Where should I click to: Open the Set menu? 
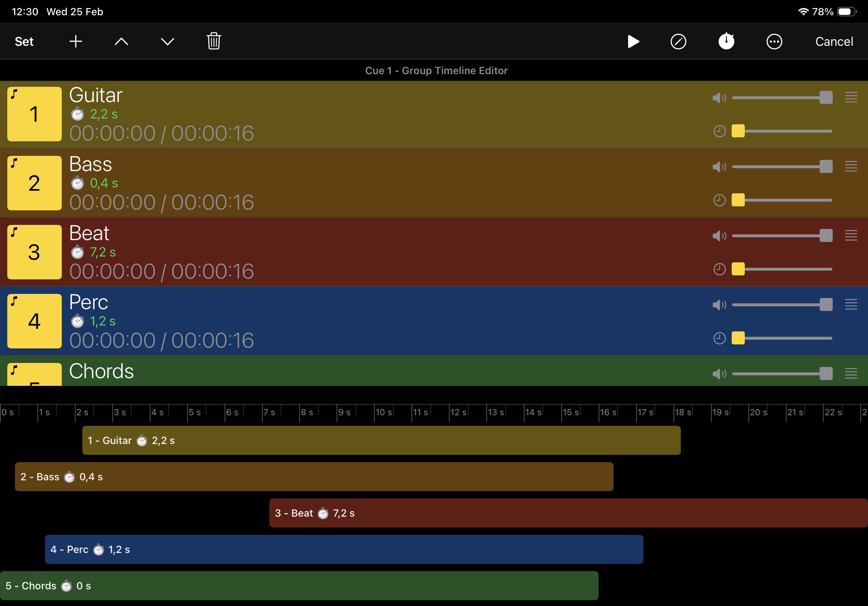(x=24, y=41)
